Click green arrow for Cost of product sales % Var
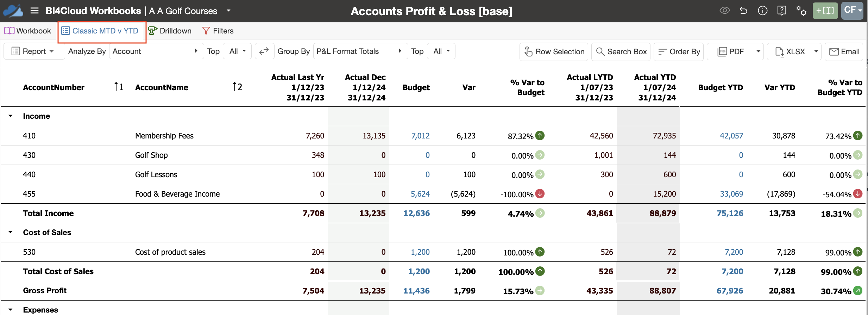The image size is (868, 315). pyautogui.click(x=540, y=252)
